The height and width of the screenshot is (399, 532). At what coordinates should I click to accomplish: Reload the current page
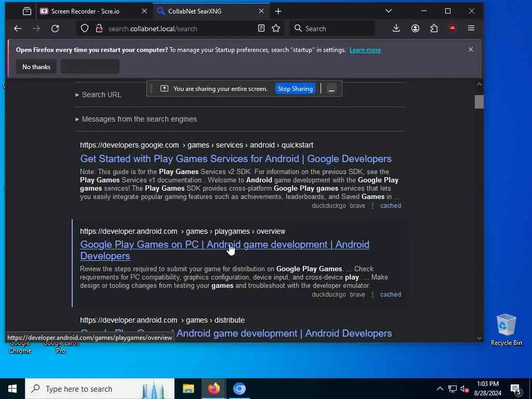55,29
